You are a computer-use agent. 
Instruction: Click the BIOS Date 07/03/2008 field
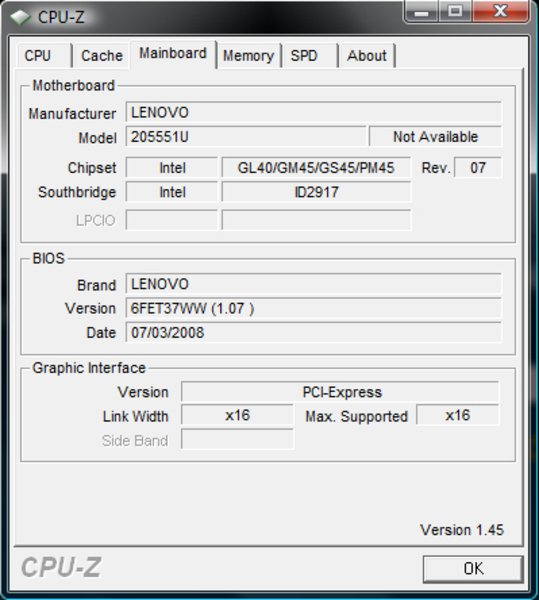(313, 332)
